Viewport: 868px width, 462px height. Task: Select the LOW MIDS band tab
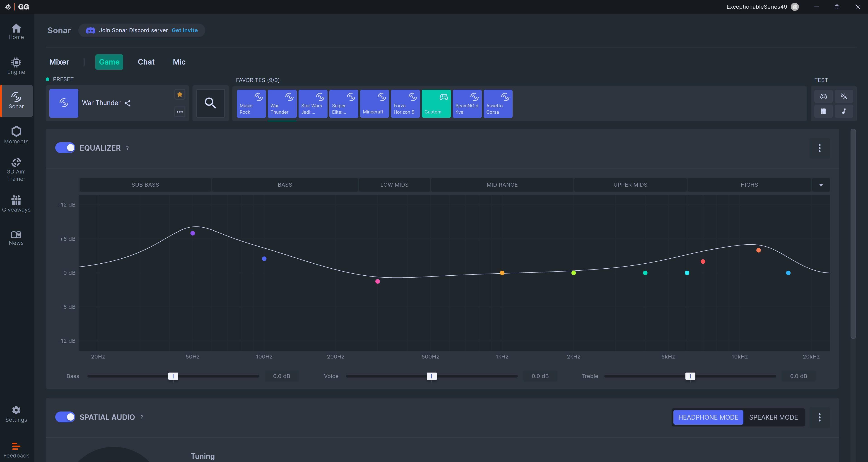[x=394, y=185]
